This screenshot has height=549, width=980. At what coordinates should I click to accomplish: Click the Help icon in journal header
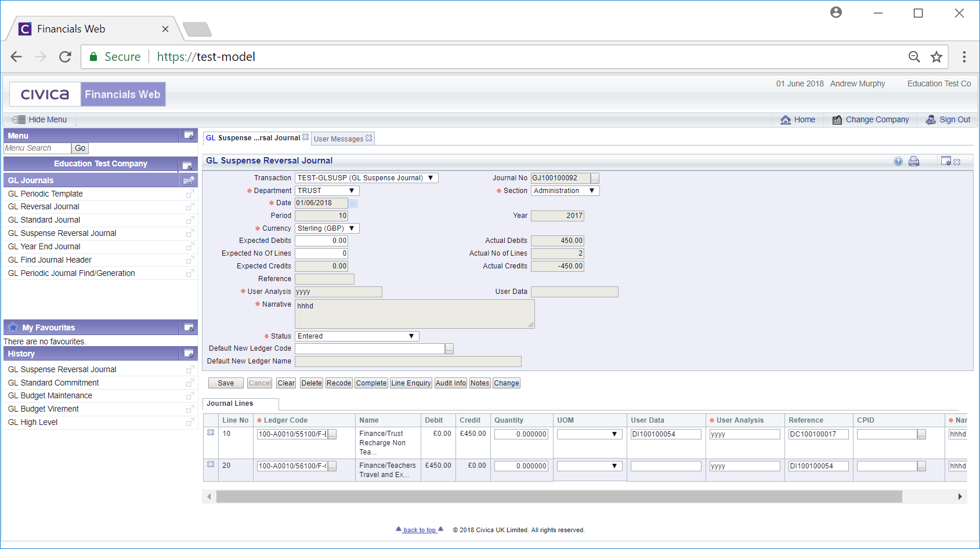tap(898, 161)
